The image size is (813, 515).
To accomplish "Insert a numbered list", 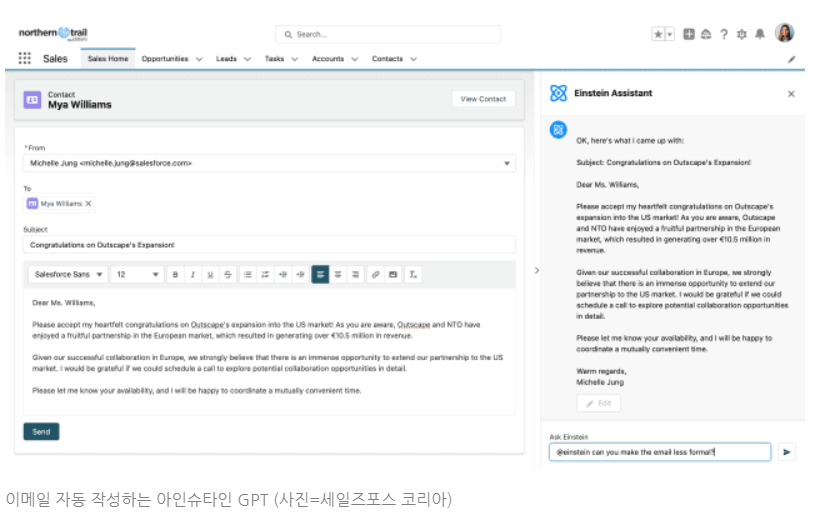I will click(x=265, y=274).
